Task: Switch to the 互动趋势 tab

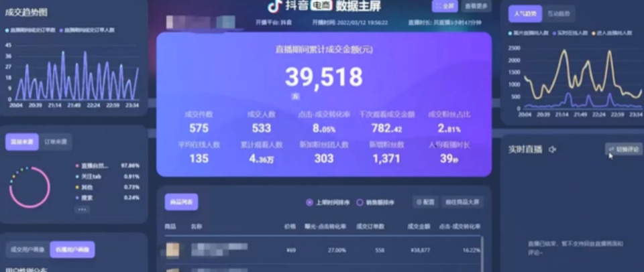Action: (x=559, y=14)
